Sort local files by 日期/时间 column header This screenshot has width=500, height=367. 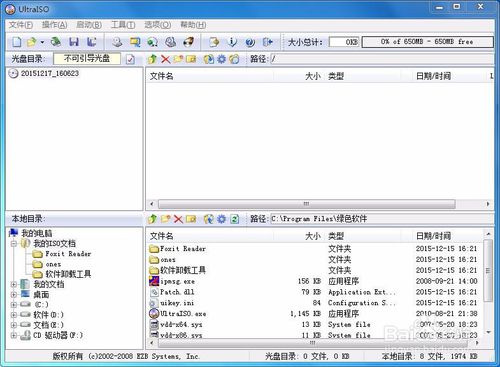pos(447,236)
